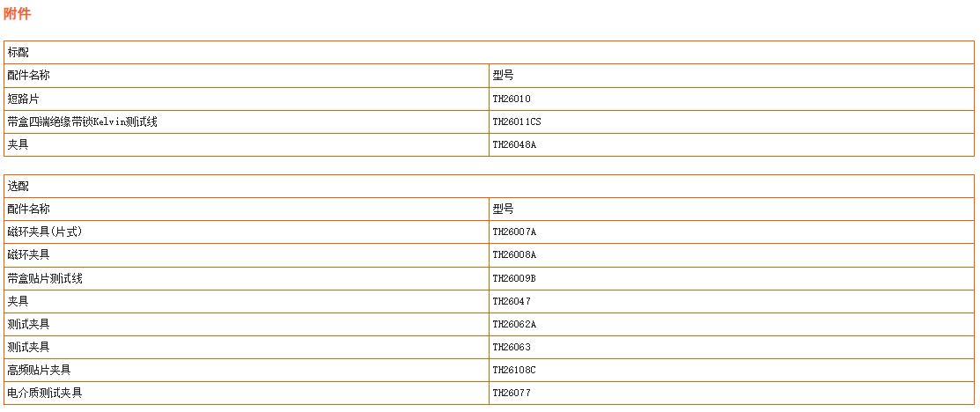Click the 选配 table header row
The image size is (980, 412).
pos(489,187)
